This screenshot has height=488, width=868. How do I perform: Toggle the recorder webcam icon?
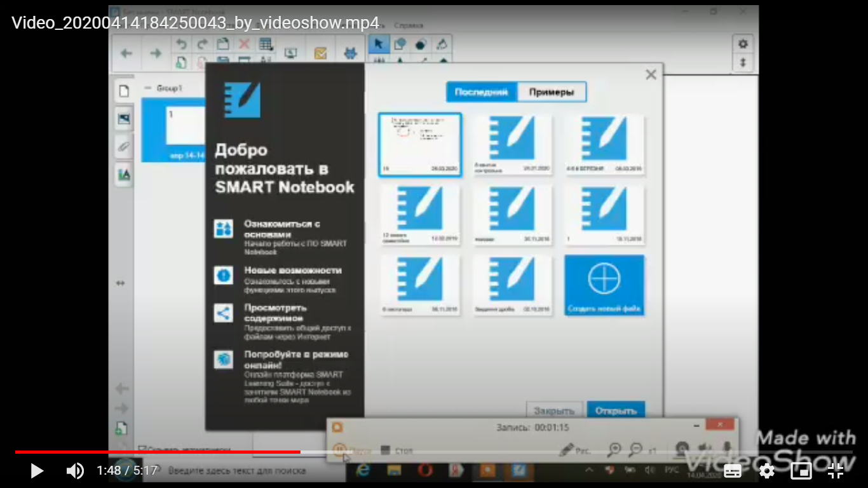pyautogui.click(x=682, y=449)
